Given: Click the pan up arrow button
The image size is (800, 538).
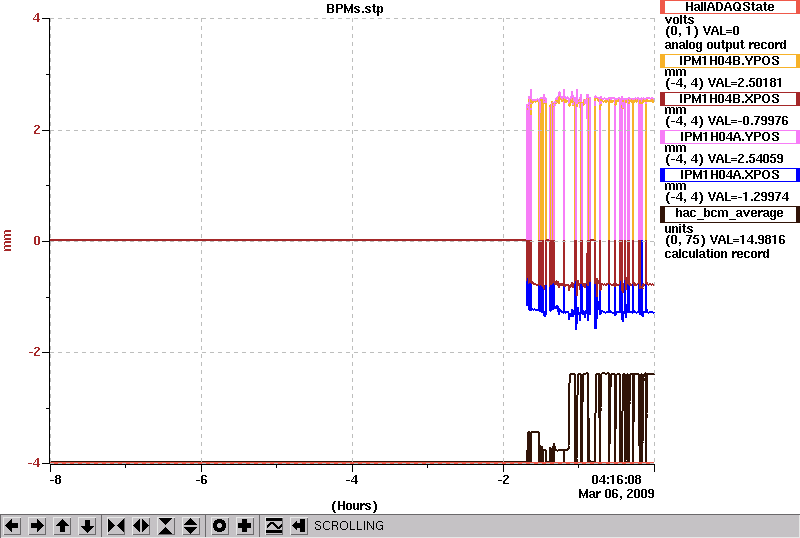Looking at the screenshot, I should tap(62, 526).
